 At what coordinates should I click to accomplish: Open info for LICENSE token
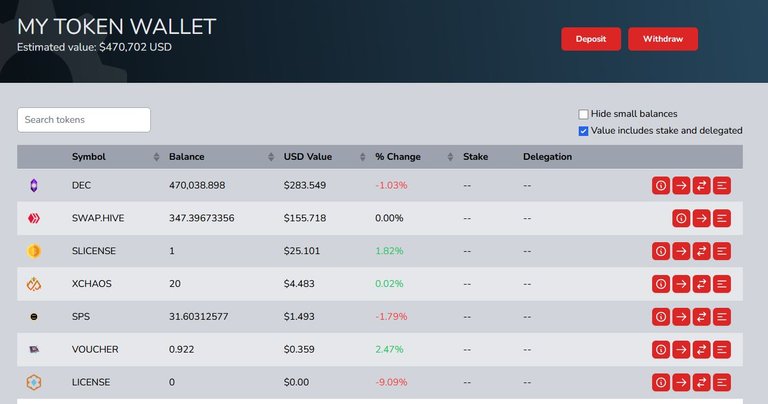(x=661, y=382)
